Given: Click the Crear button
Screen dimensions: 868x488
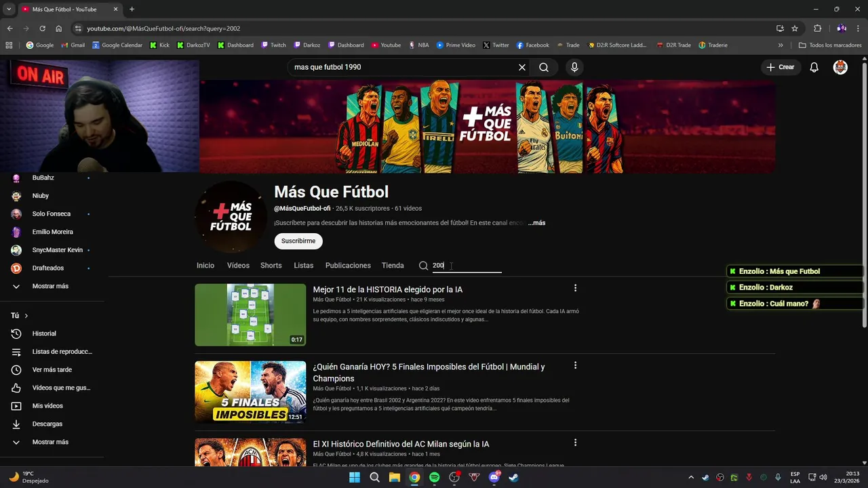Looking at the screenshot, I should (x=780, y=67).
